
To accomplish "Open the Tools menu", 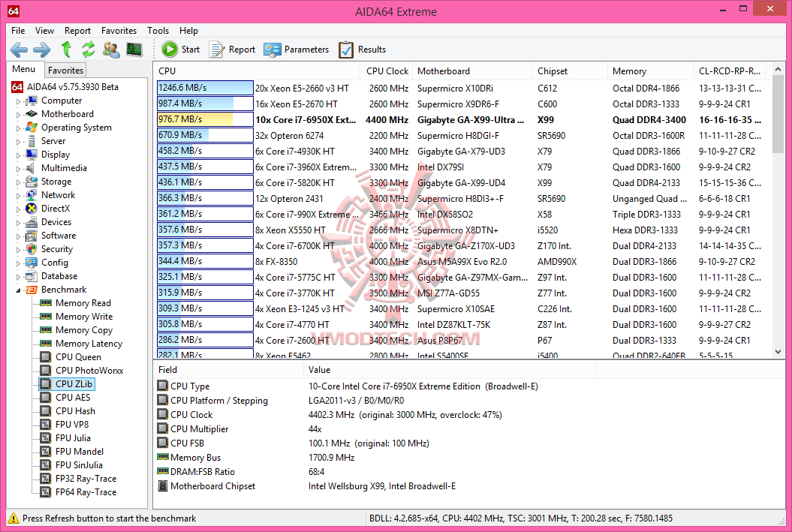I will pyautogui.click(x=158, y=31).
